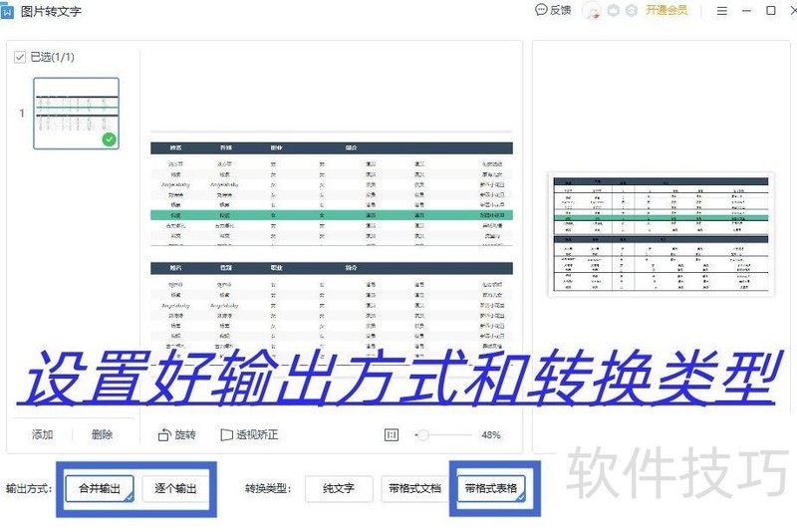Select image thumbnail number 1

click(x=77, y=114)
